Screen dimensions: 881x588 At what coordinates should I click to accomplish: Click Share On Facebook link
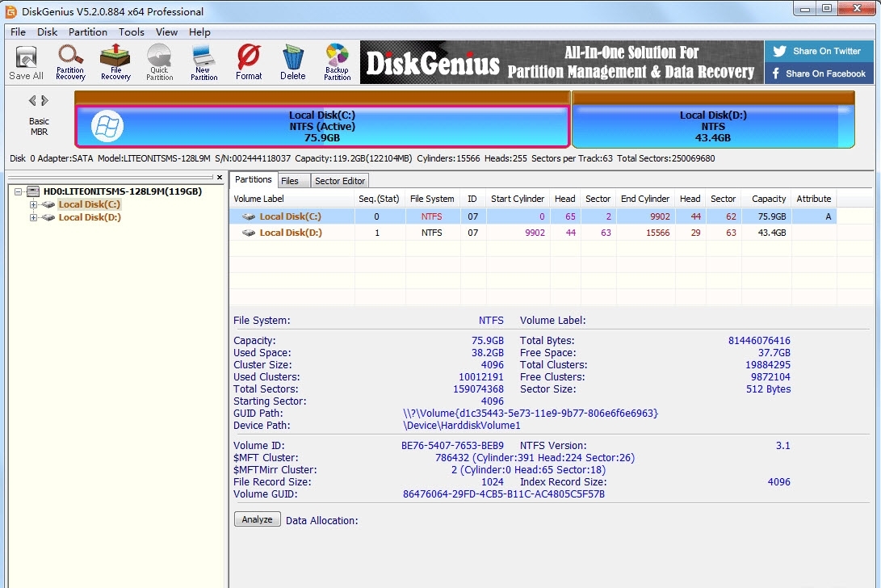coord(819,73)
